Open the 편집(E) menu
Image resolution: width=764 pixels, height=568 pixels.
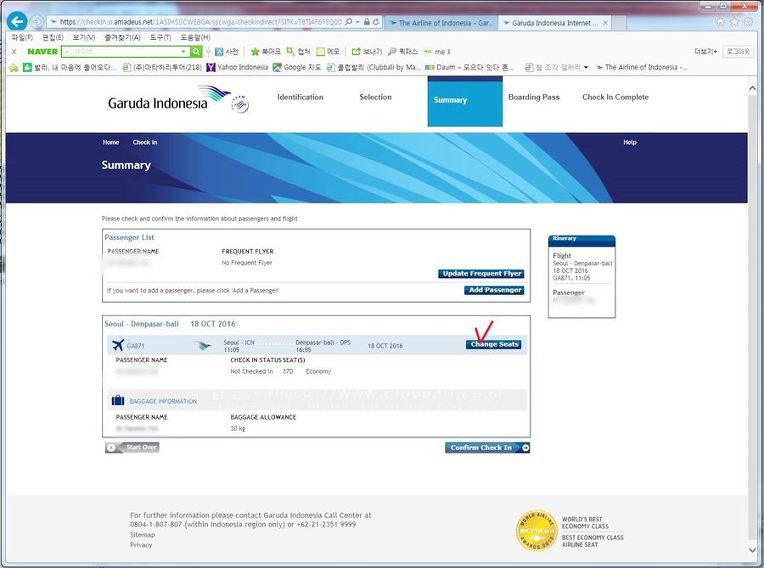click(x=53, y=38)
